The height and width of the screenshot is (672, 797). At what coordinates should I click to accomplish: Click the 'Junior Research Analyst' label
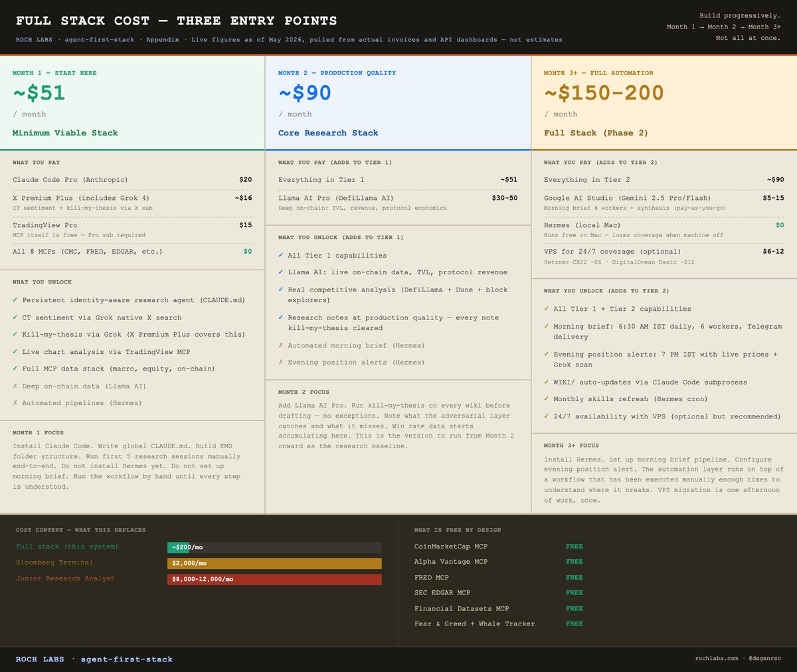coord(65,578)
